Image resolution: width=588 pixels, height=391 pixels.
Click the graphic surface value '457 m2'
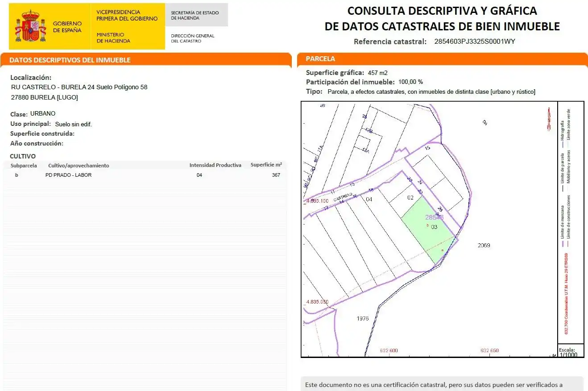tap(377, 72)
